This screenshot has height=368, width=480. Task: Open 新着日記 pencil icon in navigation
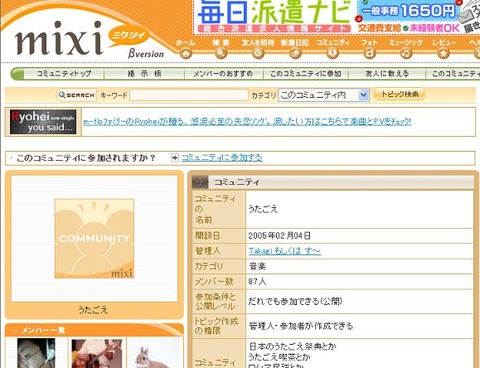pos(295,53)
